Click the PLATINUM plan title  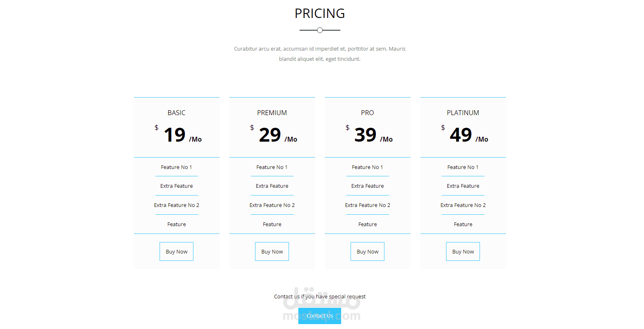463,113
